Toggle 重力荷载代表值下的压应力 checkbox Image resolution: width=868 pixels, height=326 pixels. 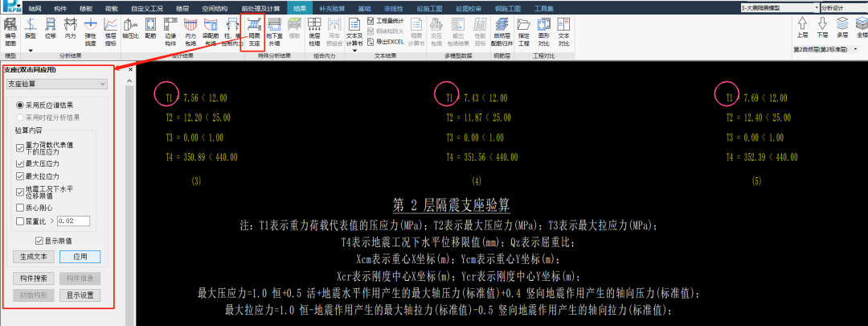pos(20,148)
